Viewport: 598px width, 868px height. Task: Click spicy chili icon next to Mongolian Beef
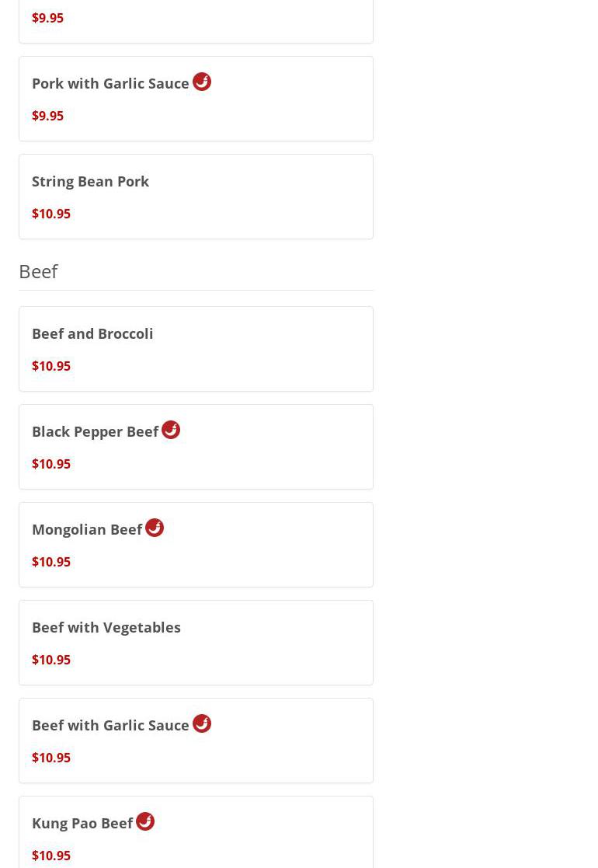[155, 528]
